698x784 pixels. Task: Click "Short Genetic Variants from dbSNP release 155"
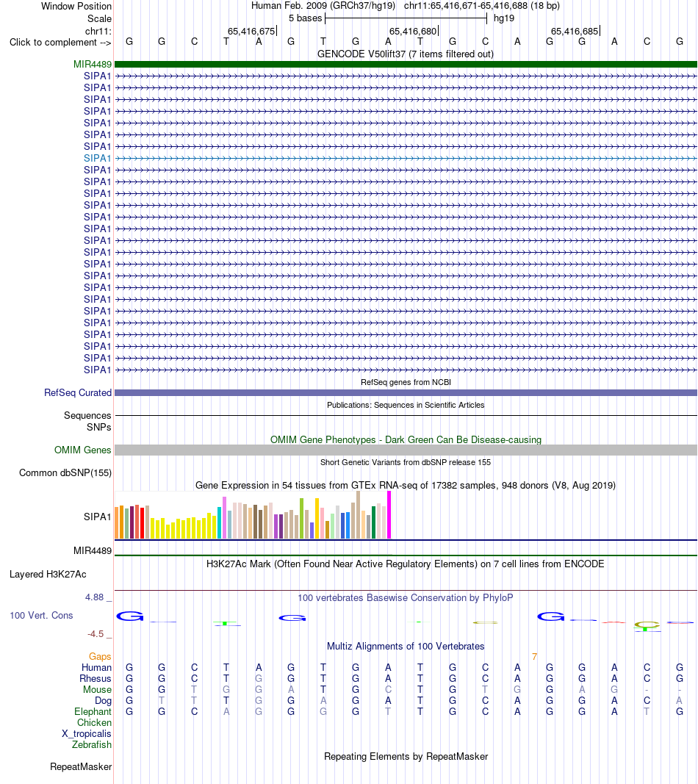point(406,462)
